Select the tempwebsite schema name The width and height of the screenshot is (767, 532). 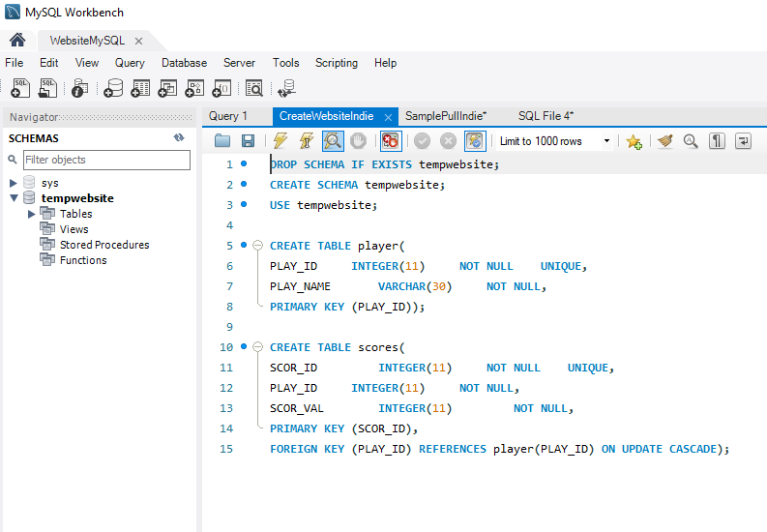click(x=77, y=198)
